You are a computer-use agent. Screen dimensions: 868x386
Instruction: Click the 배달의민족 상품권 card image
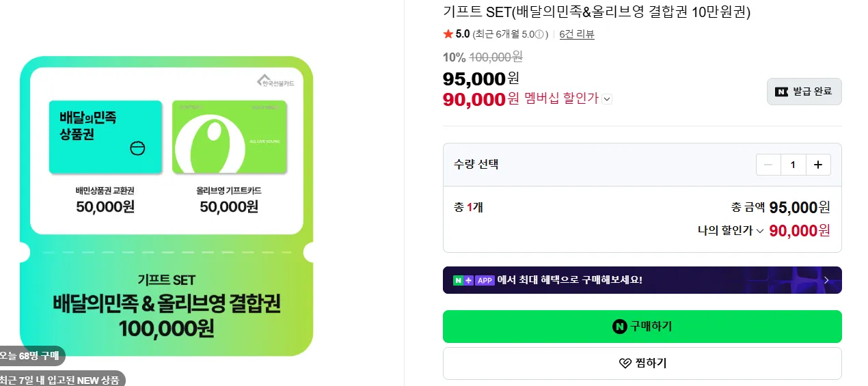point(105,137)
